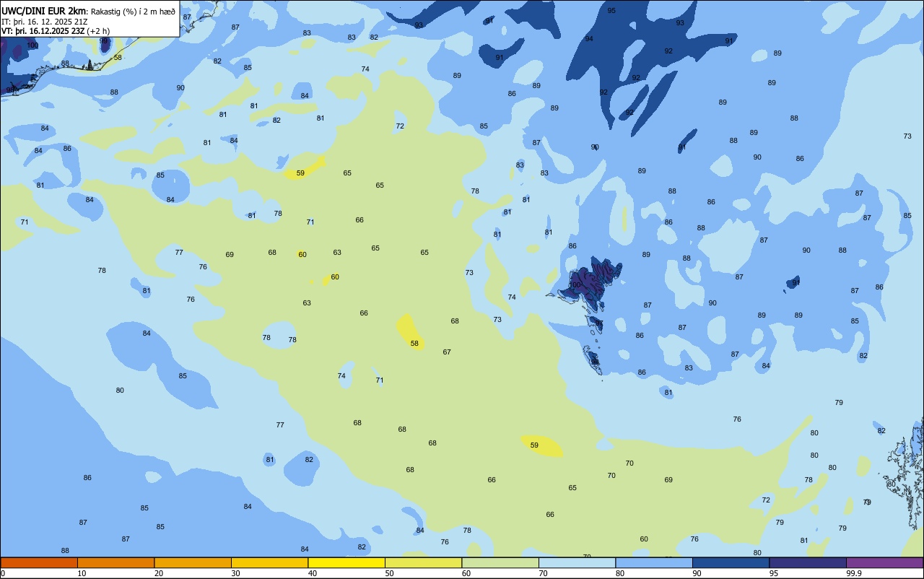Click the '97' value on the Faroe island
924x579 pixels.
coord(598,323)
